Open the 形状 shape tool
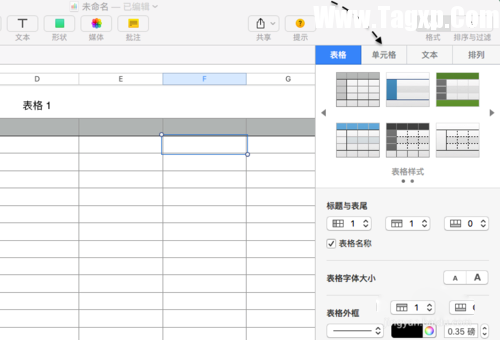 tap(59, 23)
